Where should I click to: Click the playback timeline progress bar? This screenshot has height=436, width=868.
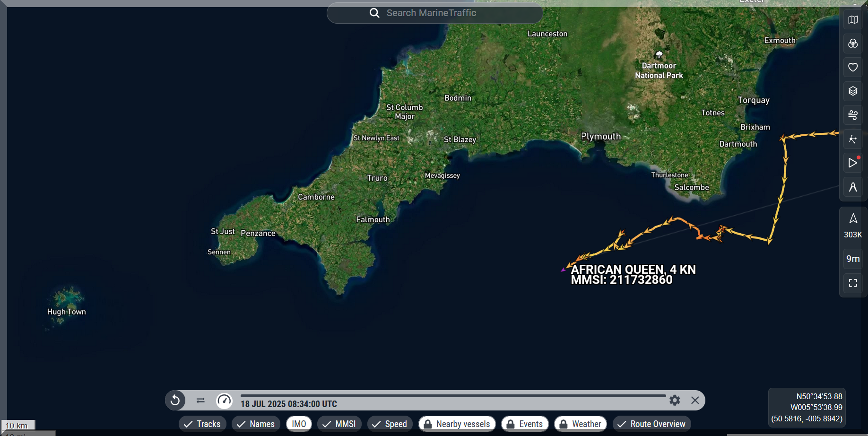tap(453, 395)
